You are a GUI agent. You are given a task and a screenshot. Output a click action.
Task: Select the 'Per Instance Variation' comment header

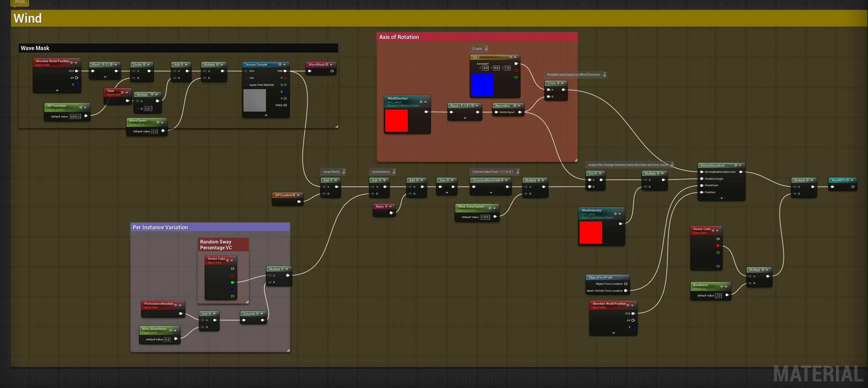tap(210, 227)
